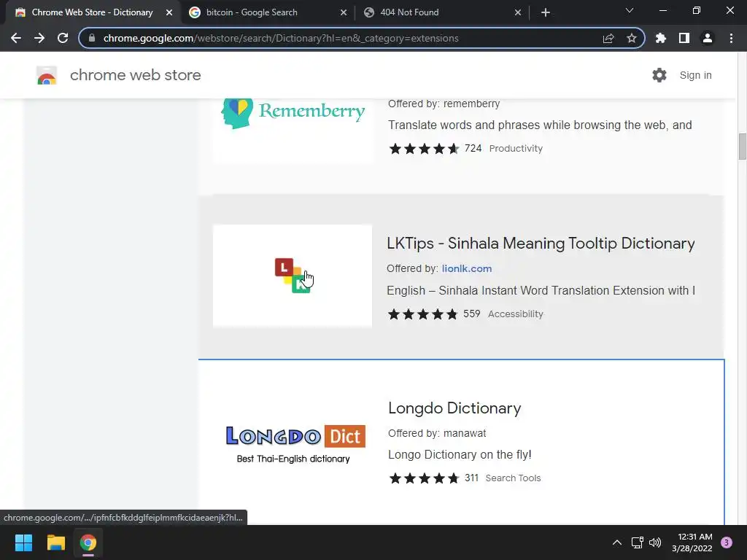Open the volume tray icon
Viewport: 747px width, 560px height.
coord(655,542)
